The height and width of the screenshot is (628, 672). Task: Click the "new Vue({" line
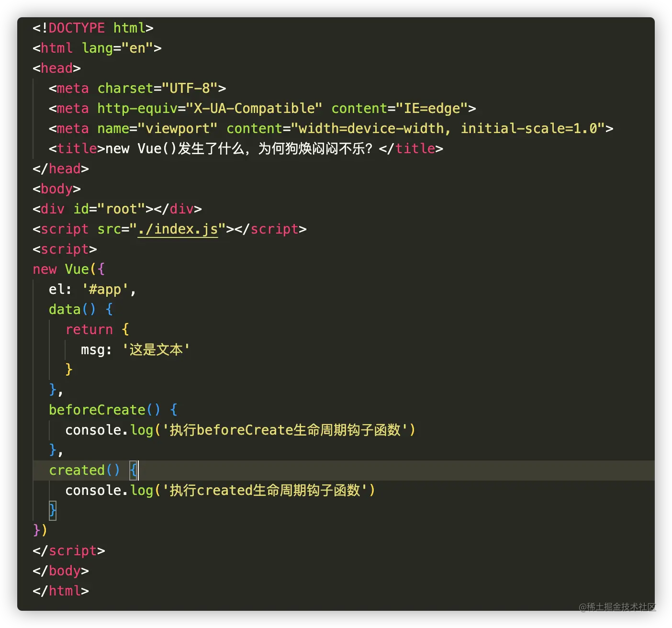pos(68,269)
